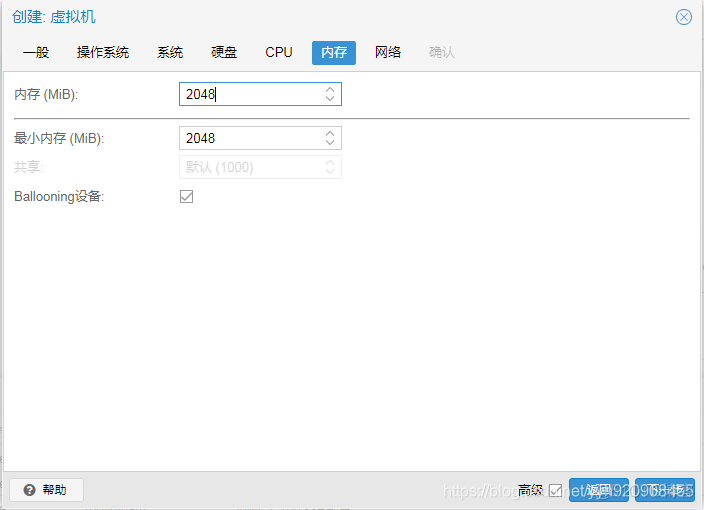This screenshot has width=704, height=510.
Task: Increase 内存 (MiB) with up arrow
Action: click(330, 89)
